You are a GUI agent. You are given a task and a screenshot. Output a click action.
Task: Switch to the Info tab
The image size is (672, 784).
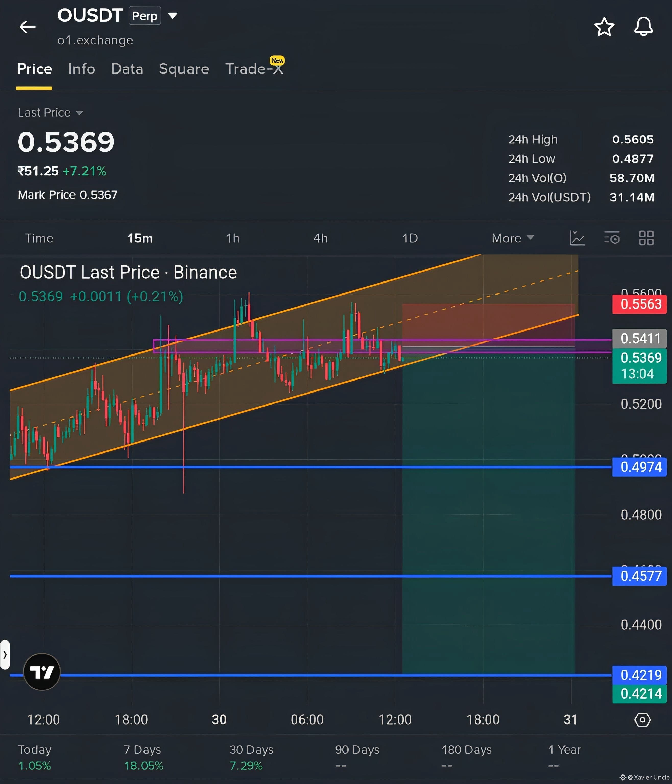[x=81, y=69]
